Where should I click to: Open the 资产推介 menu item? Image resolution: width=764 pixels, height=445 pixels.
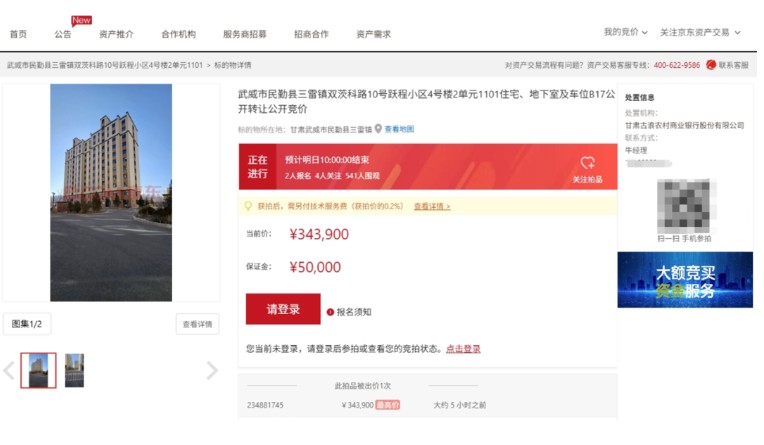116,34
